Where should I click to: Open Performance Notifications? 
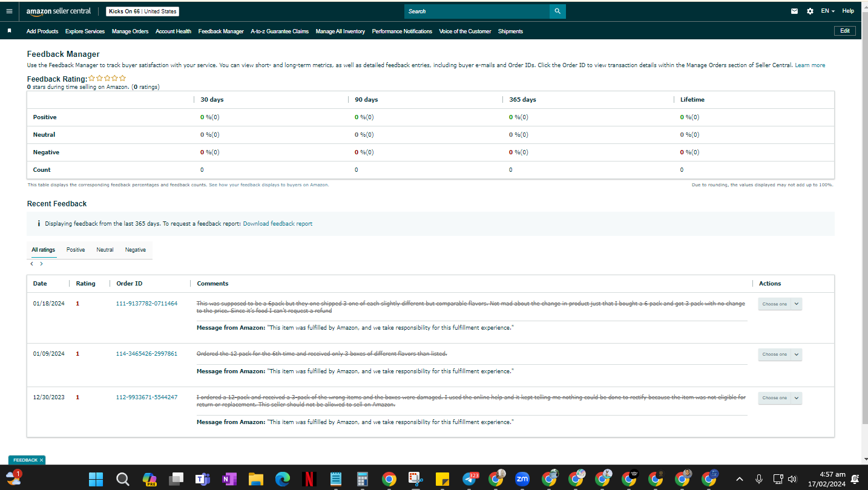(x=402, y=31)
